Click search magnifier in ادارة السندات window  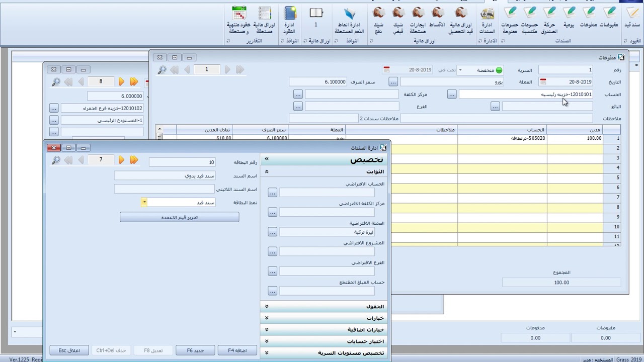[56, 160]
